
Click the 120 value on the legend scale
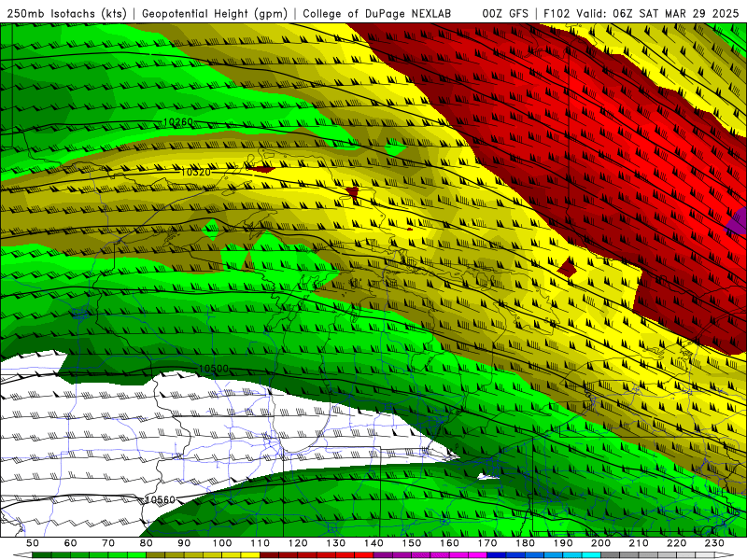298,543
